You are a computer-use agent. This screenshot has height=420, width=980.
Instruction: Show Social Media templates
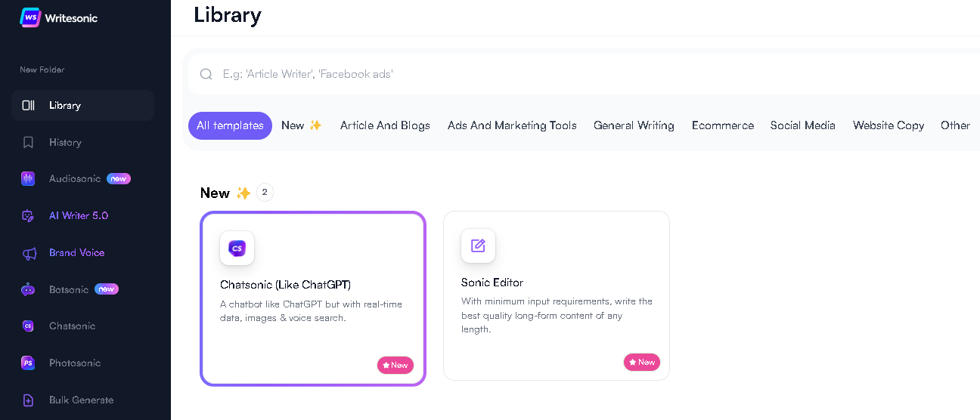802,125
